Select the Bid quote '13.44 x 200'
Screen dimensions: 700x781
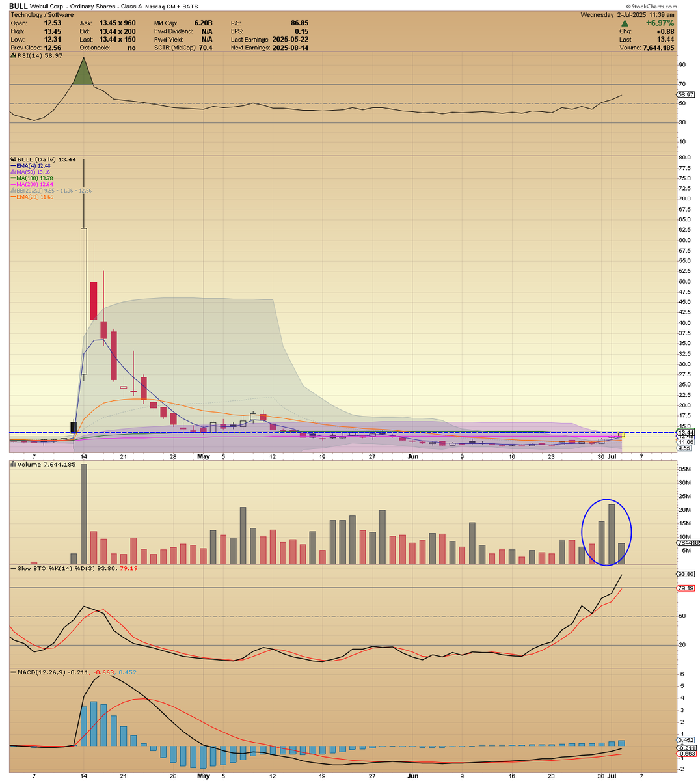click(117, 31)
